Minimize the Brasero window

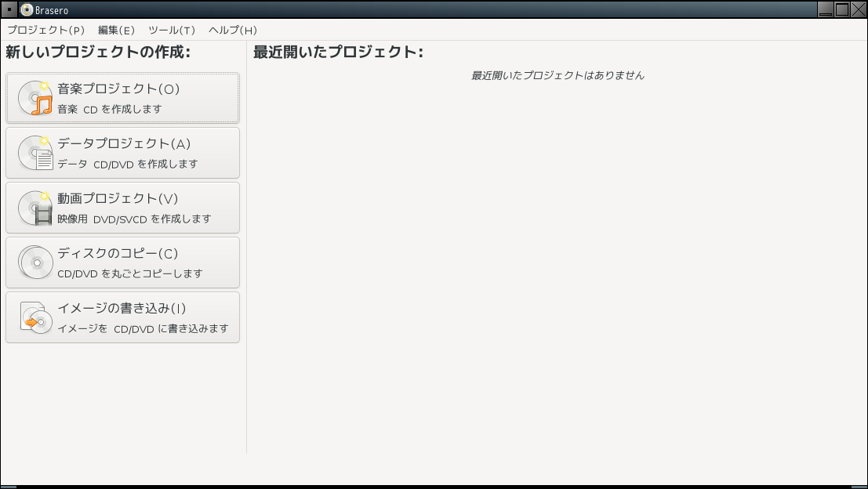[826, 9]
